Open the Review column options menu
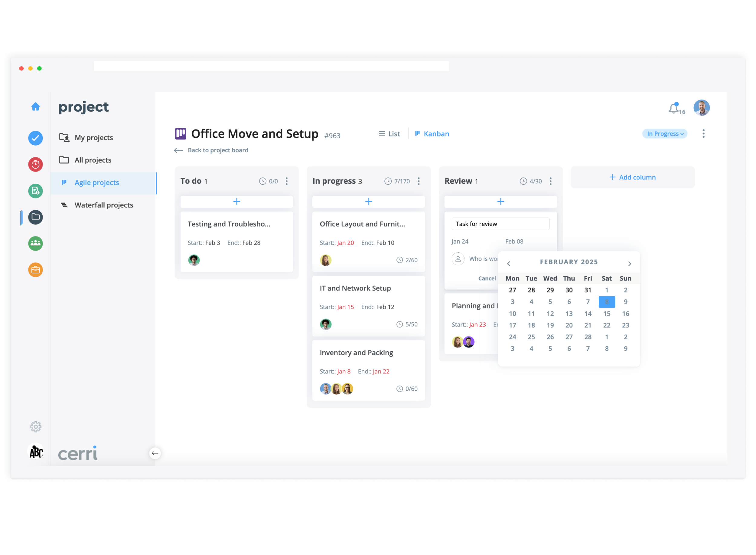The image size is (756, 555). (551, 181)
